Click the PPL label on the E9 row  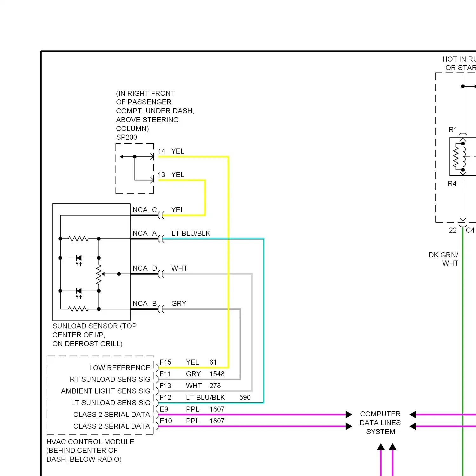(x=193, y=409)
